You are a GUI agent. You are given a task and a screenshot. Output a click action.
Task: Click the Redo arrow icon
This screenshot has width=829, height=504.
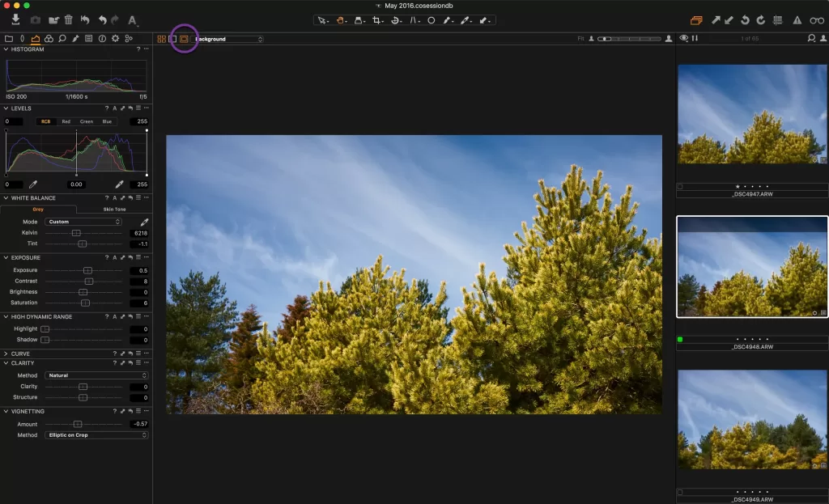(115, 20)
